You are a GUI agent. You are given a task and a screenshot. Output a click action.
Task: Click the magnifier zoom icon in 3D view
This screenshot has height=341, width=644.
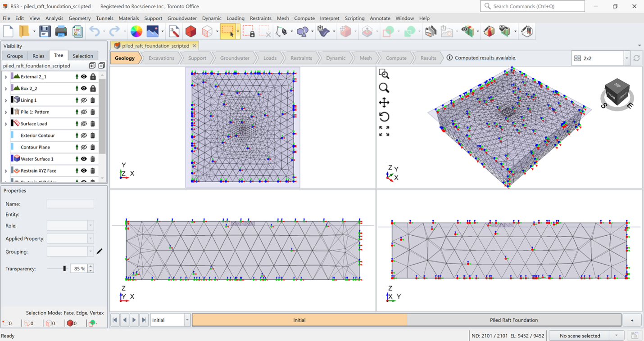click(x=384, y=88)
